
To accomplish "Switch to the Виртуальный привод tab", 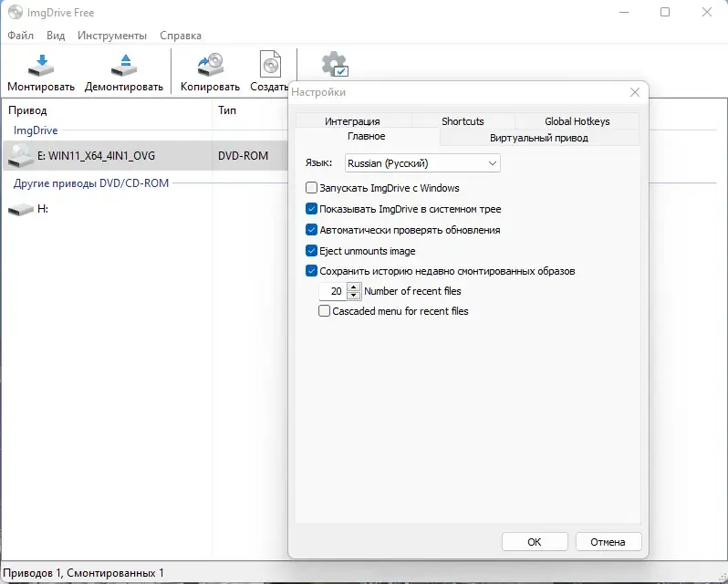I will tap(539, 138).
